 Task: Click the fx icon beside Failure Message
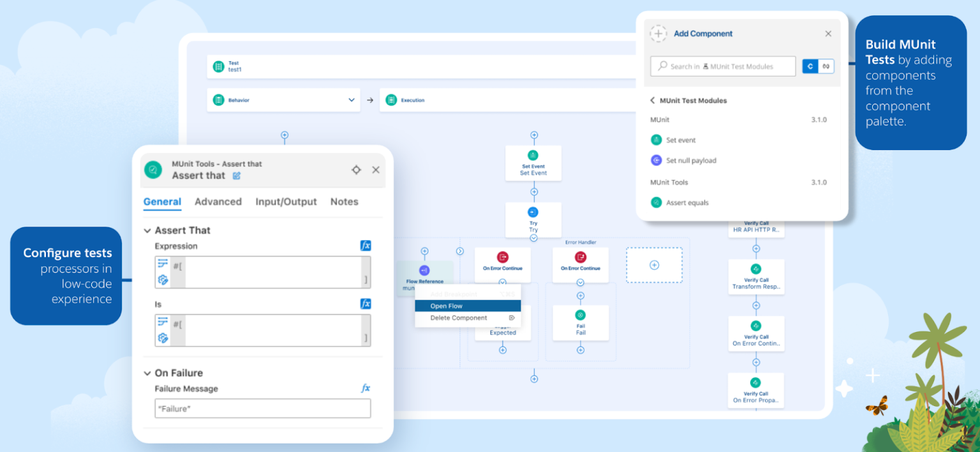[366, 388]
